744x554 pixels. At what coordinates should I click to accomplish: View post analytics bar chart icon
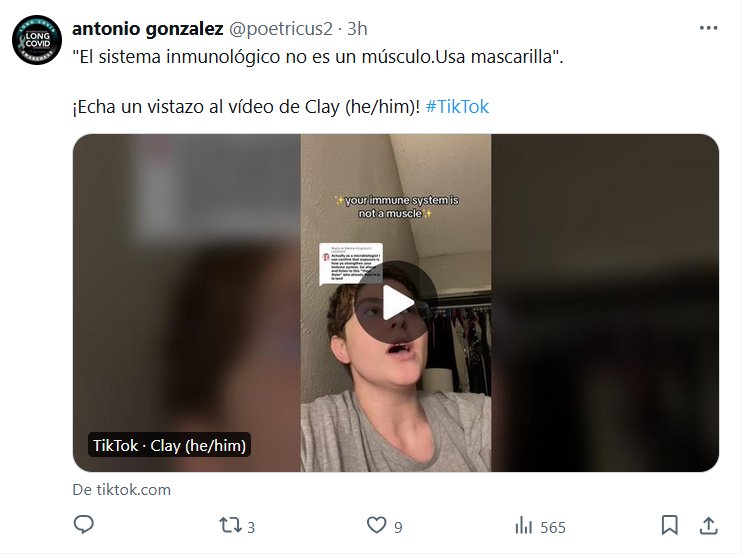[523, 526]
